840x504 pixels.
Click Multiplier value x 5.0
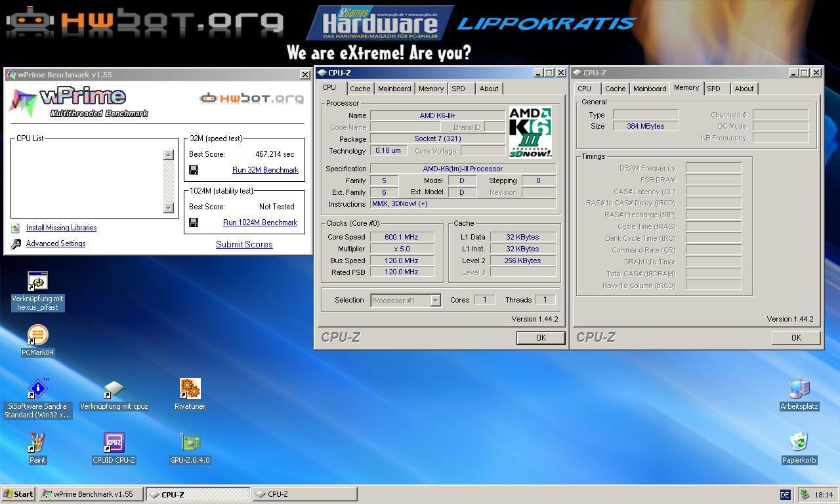402,249
